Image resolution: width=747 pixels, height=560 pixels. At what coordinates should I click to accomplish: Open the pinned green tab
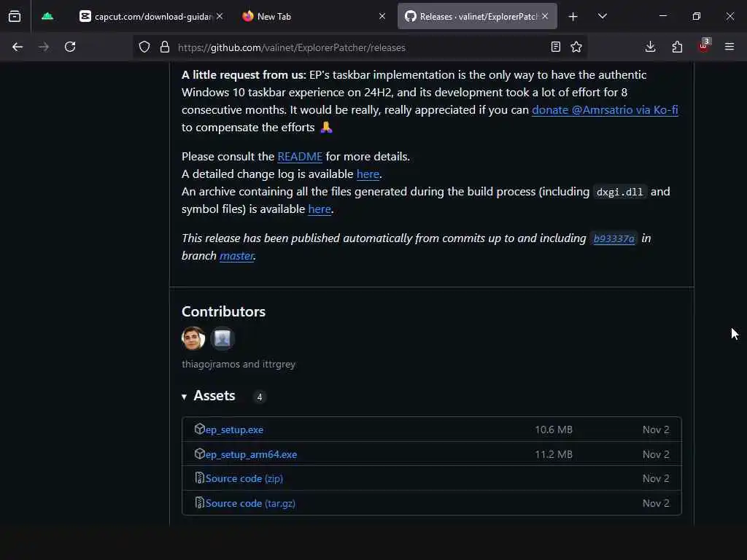(x=47, y=17)
